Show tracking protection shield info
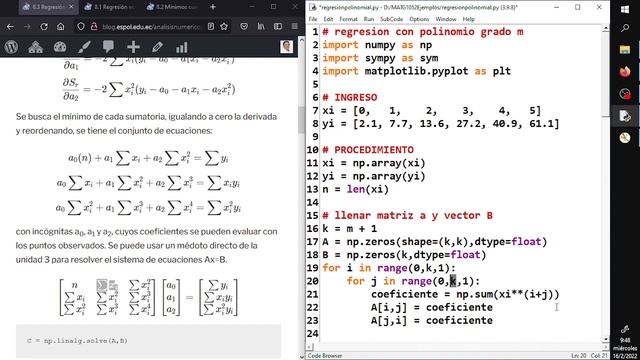640x360 pixels. click(x=81, y=27)
